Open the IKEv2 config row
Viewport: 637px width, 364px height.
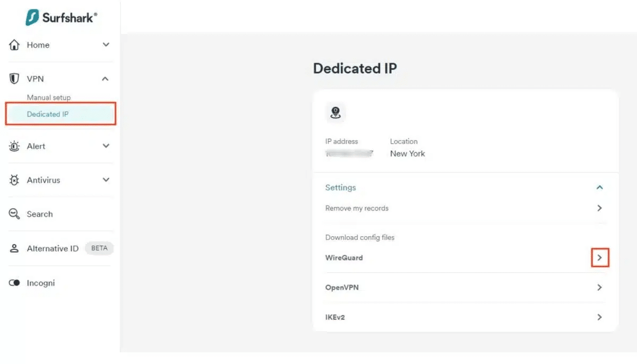point(466,317)
